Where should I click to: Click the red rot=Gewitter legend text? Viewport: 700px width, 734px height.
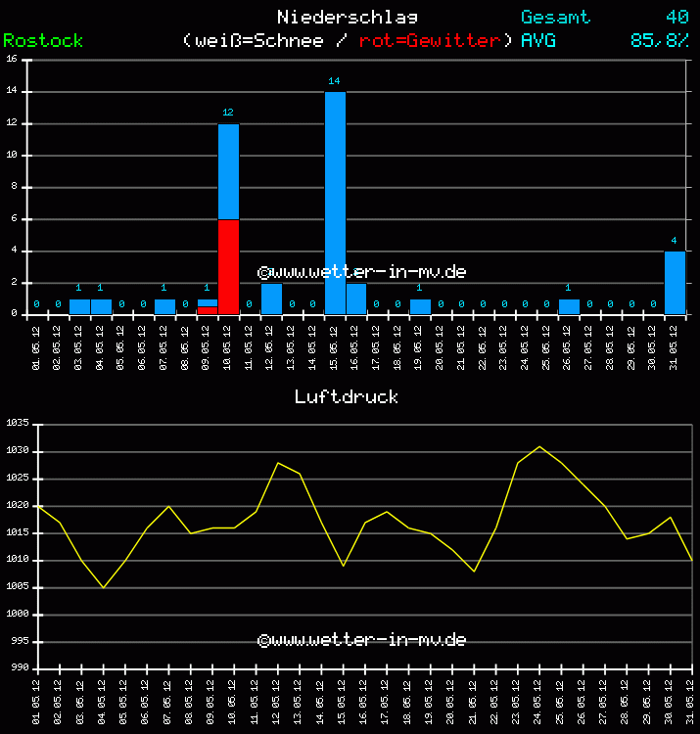pyautogui.click(x=430, y=40)
